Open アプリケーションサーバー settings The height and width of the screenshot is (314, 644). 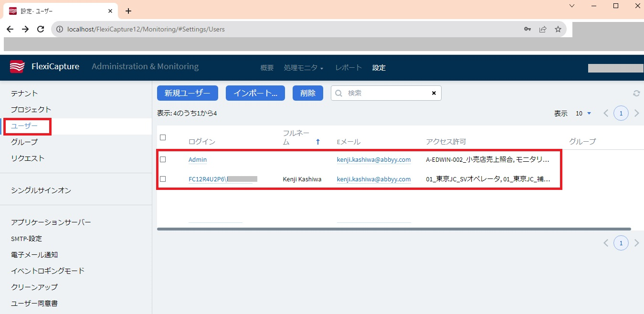pyautogui.click(x=51, y=222)
